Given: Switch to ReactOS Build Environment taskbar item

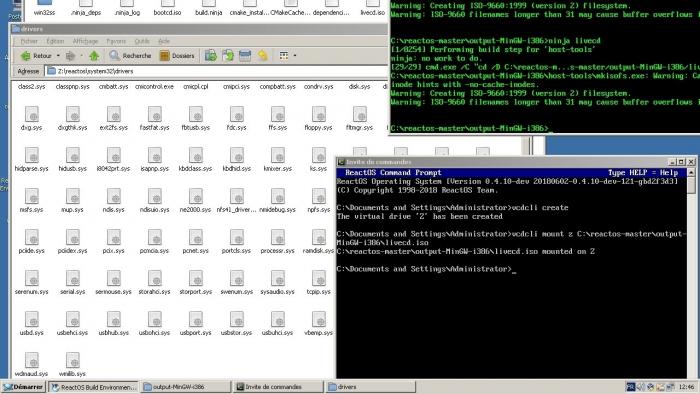Looking at the screenshot, I should coord(93,387).
